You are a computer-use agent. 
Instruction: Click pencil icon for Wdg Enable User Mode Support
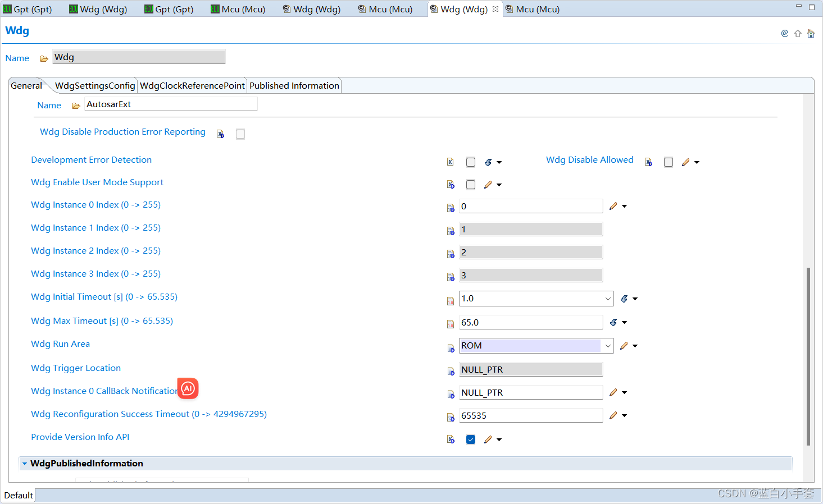(488, 185)
